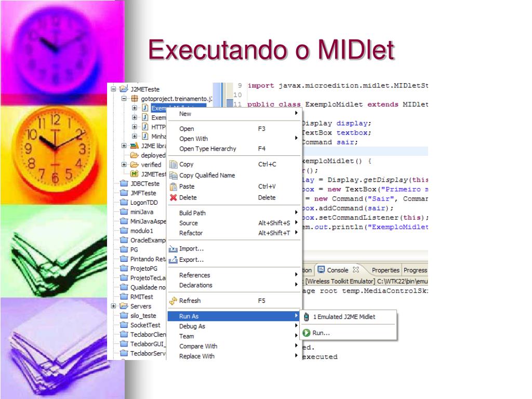532x399 pixels.
Task: Choose Source in context menu
Action: pyautogui.click(x=234, y=223)
